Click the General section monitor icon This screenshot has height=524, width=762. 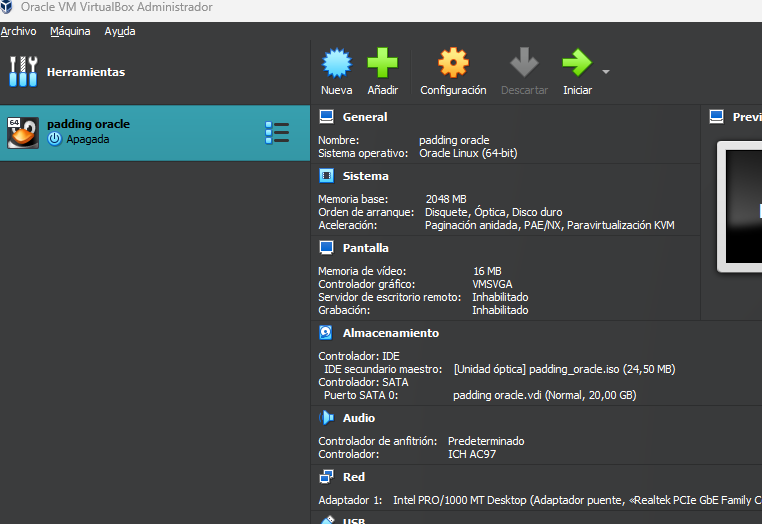click(x=326, y=117)
